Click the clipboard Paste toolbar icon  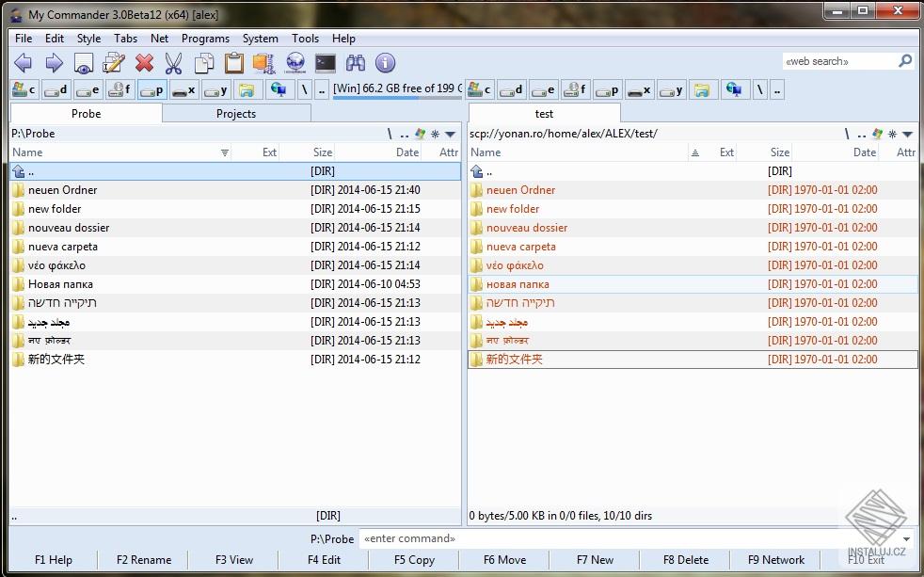(x=234, y=62)
